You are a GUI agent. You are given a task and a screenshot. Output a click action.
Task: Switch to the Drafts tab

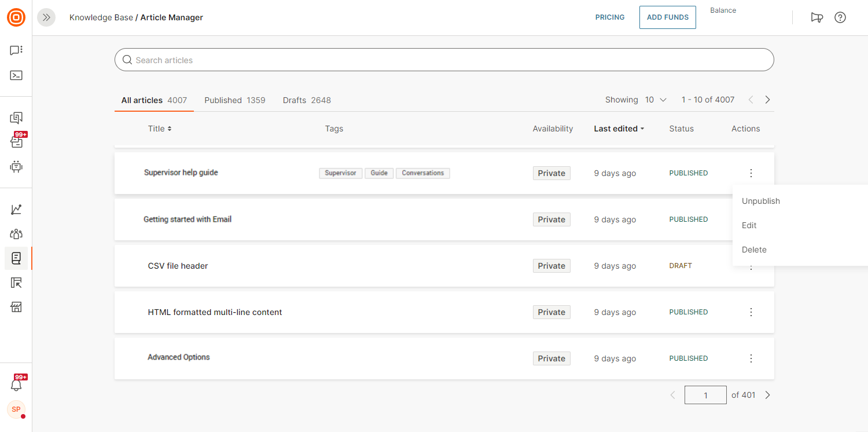pos(307,100)
